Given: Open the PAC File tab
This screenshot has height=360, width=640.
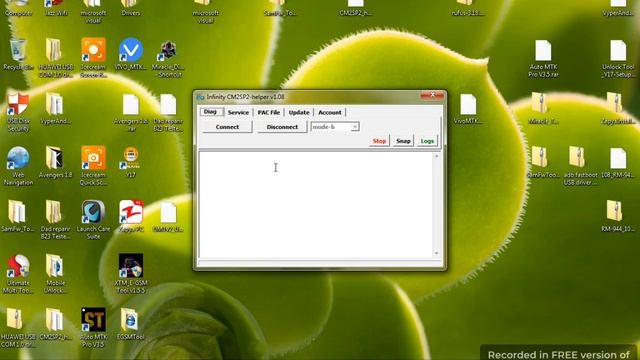Looking at the screenshot, I should (x=269, y=112).
